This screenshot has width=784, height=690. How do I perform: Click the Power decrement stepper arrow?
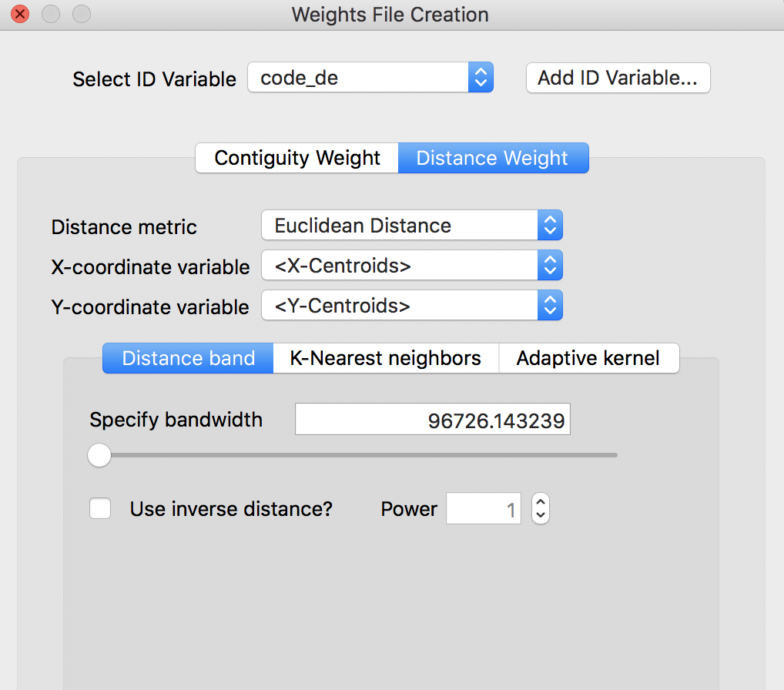pyautogui.click(x=540, y=514)
